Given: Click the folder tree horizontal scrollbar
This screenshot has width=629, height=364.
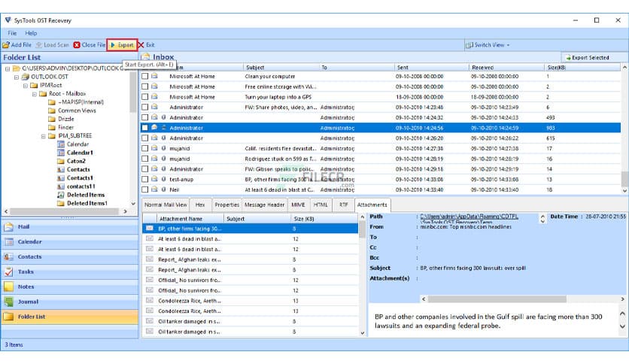Looking at the screenshot, I should [64, 211].
